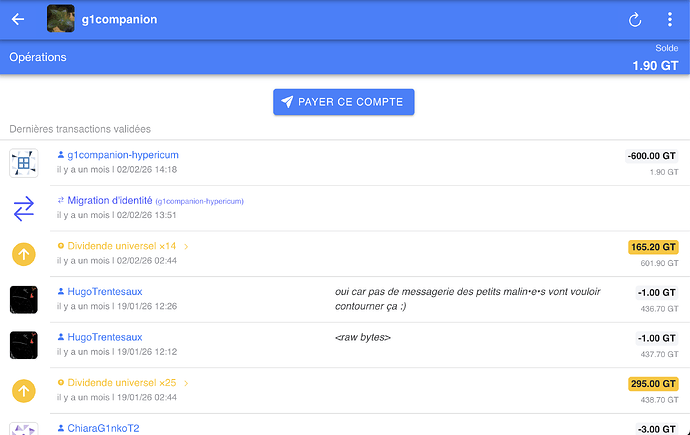Click the g1companion-hypericum identicon avatar

tap(24, 163)
